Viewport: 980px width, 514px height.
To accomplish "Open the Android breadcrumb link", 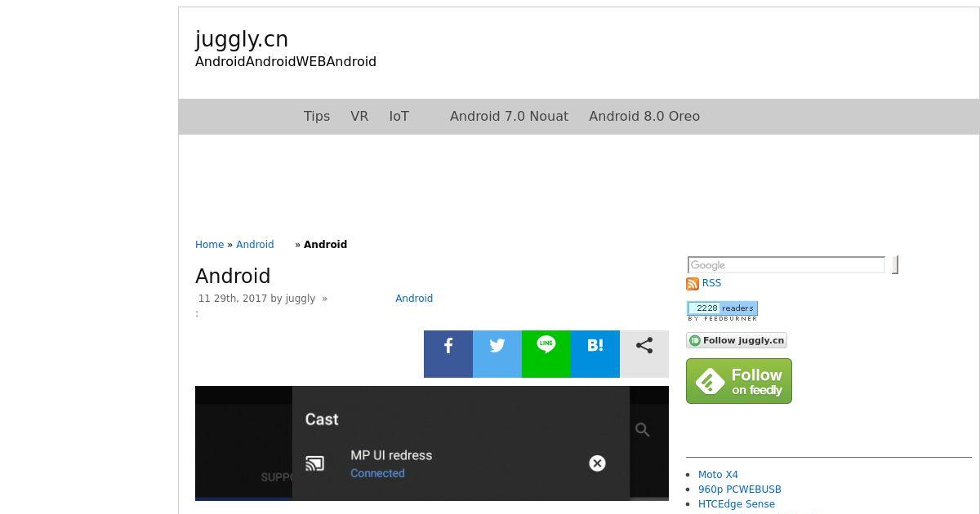I will point(255,245).
